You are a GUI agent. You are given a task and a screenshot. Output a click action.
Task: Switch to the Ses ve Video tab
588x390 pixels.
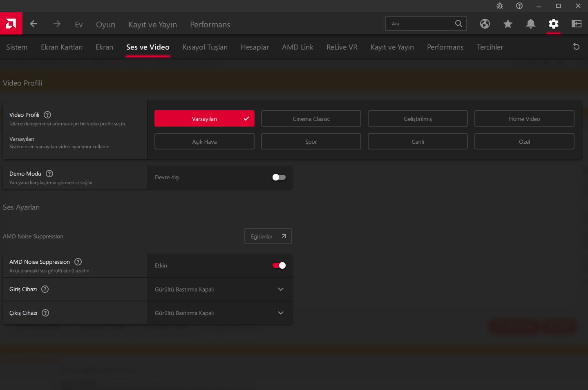pos(148,47)
